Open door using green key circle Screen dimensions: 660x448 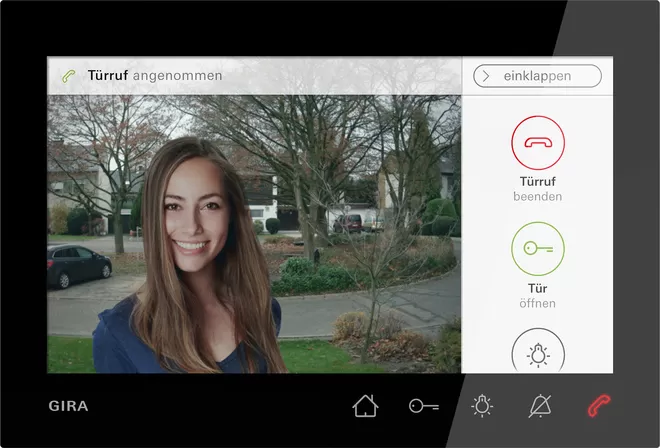tap(538, 249)
